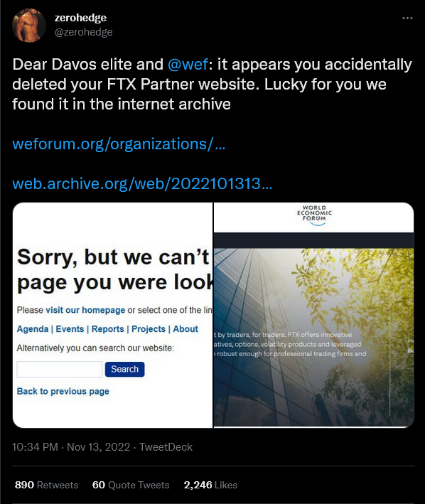Click 'Back to previous page' link
The width and height of the screenshot is (425, 504).
click(x=63, y=391)
